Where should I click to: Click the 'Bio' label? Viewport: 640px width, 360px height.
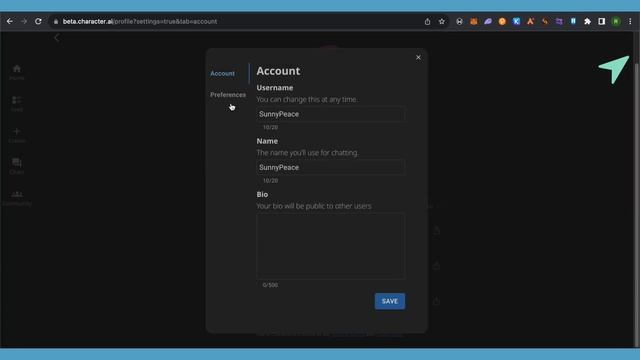pos(262,194)
